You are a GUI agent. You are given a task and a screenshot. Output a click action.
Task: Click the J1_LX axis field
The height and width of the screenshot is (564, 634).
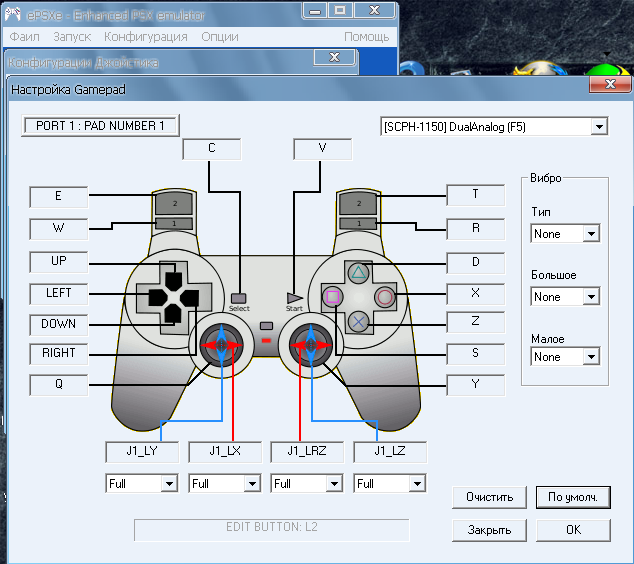[x=225, y=452]
